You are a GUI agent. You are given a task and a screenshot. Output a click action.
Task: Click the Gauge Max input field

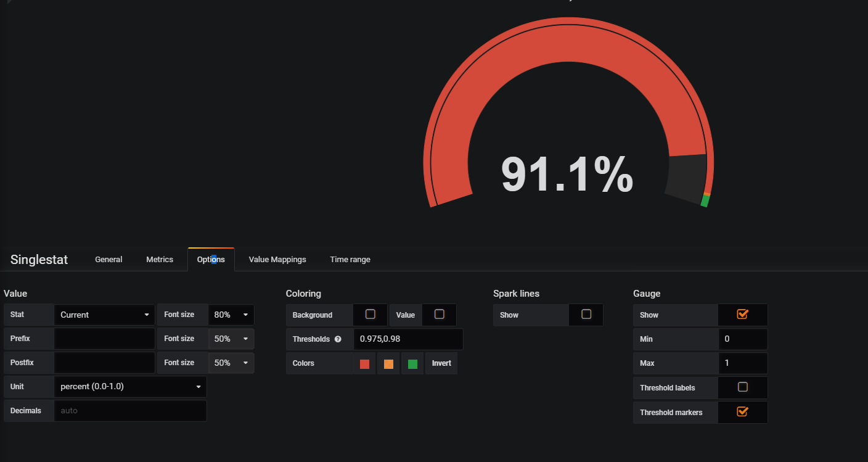coord(743,363)
